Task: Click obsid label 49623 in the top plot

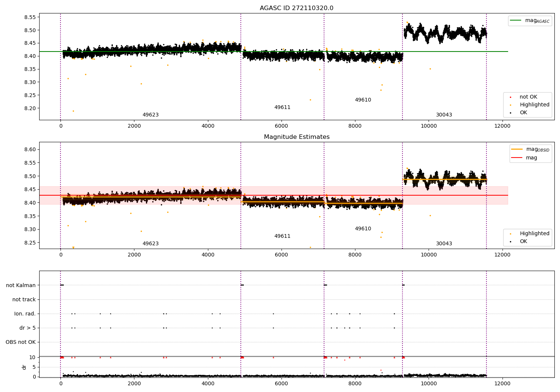Action: pyautogui.click(x=150, y=115)
